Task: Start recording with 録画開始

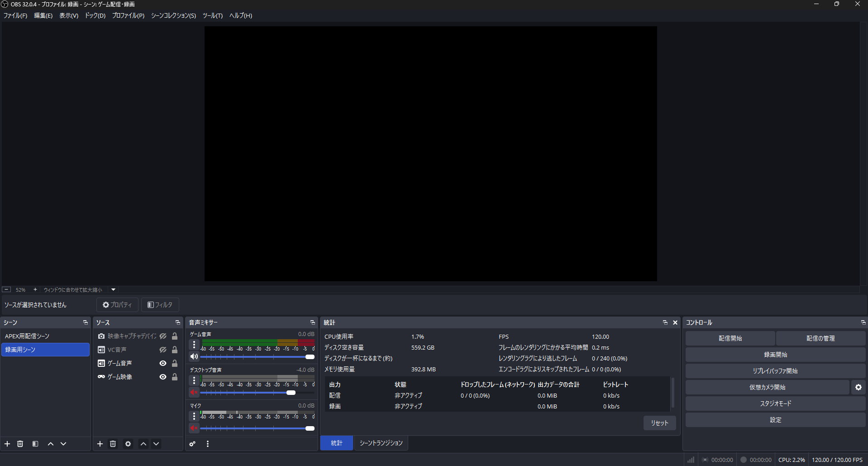Action: coord(775,354)
